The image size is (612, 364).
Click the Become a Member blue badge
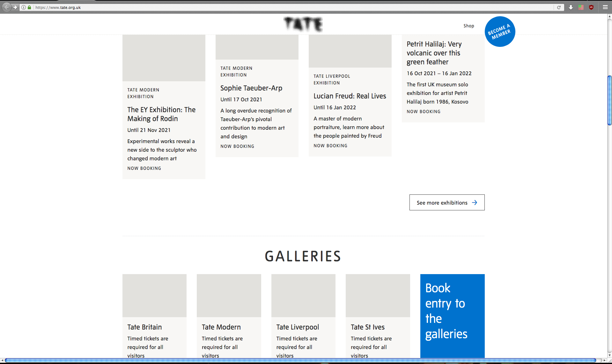(500, 32)
